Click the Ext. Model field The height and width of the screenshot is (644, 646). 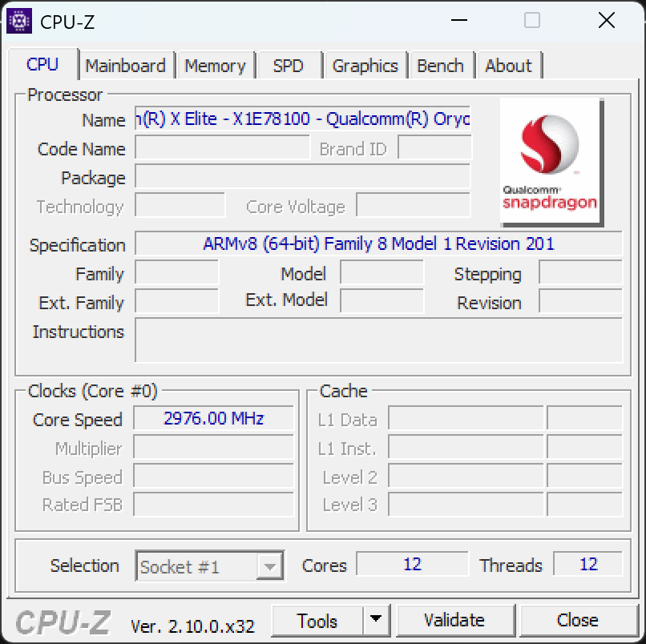pyautogui.click(x=382, y=301)
